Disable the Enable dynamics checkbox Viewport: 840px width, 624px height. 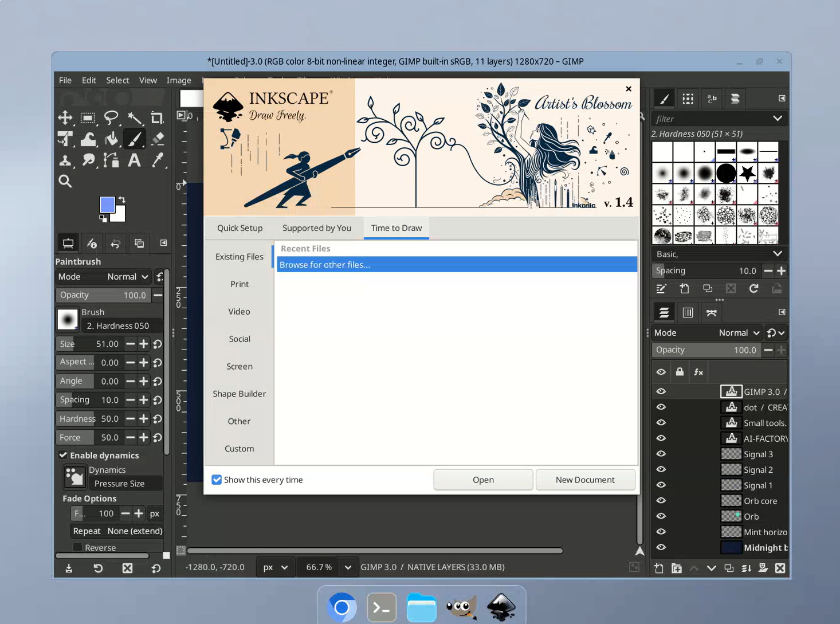point(63,455)
